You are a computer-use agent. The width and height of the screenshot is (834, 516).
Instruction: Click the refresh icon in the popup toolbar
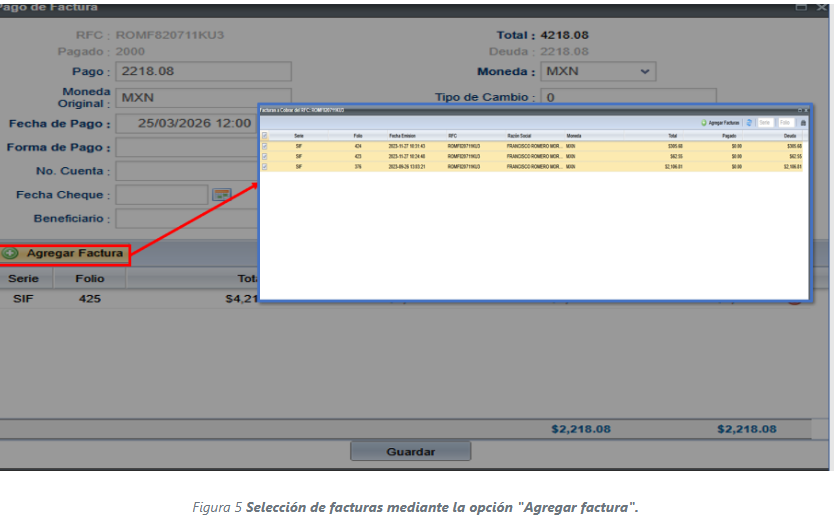coord(750,122)
